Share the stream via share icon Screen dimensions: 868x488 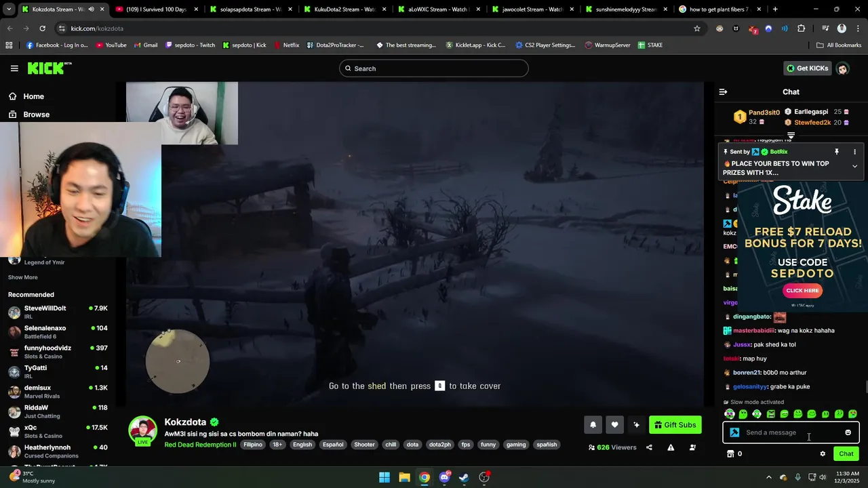(649, 447)
